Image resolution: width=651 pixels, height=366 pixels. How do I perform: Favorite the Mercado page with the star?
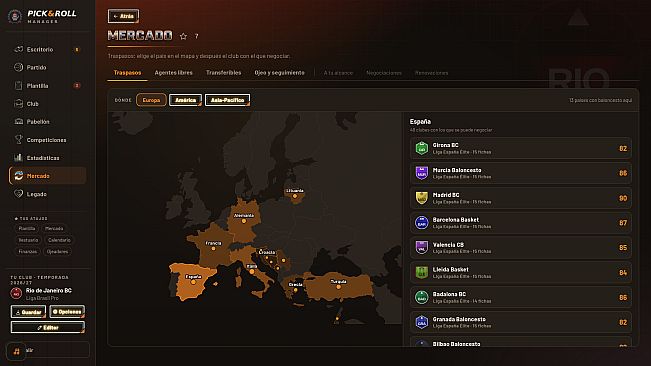183,37
